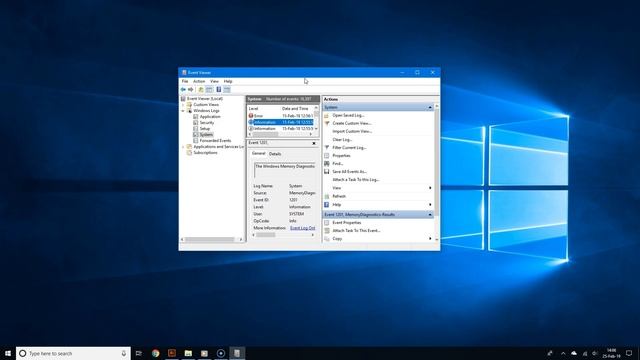The width and height of the screenshot is (640, 360).
Task: Collapse the System actions section
Action: click(x=430, y=107)
